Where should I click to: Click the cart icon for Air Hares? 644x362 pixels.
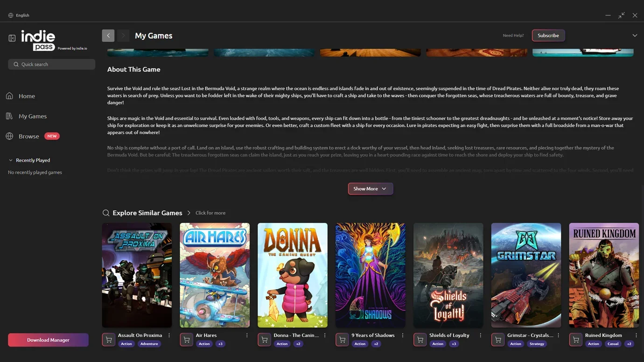187,340
